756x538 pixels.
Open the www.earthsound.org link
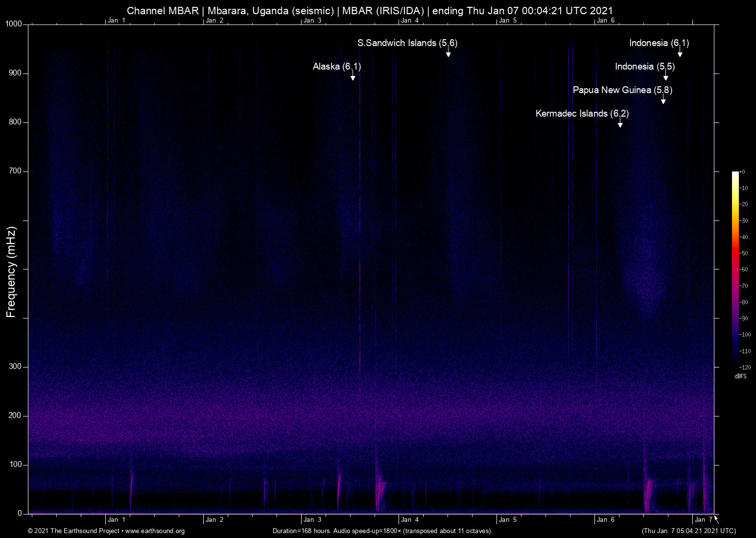click(155, 531)
